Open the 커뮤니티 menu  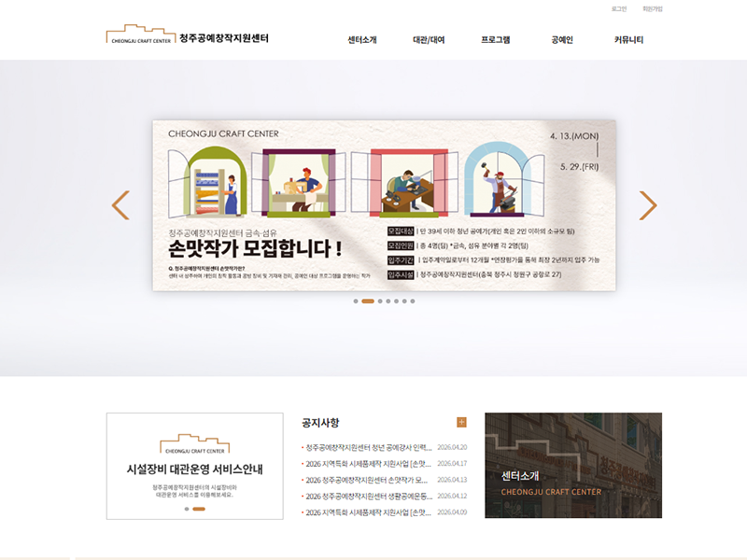(x=628, y=40)
